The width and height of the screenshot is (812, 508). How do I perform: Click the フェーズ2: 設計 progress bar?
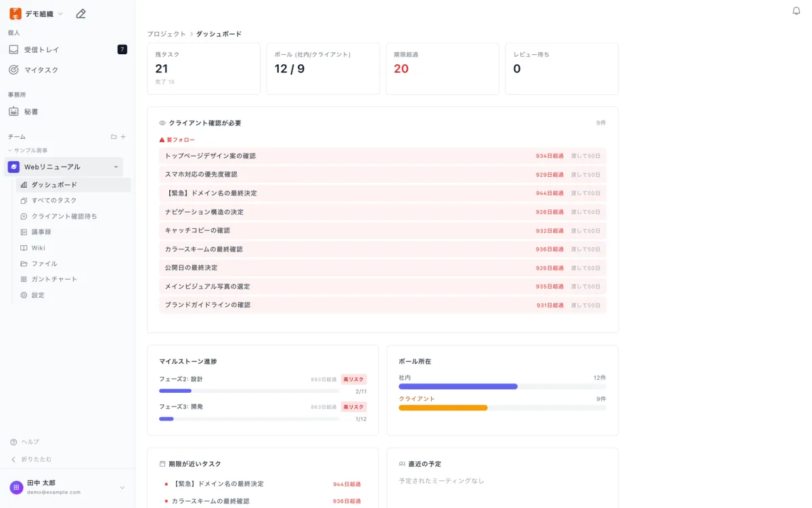click(249, 391)
